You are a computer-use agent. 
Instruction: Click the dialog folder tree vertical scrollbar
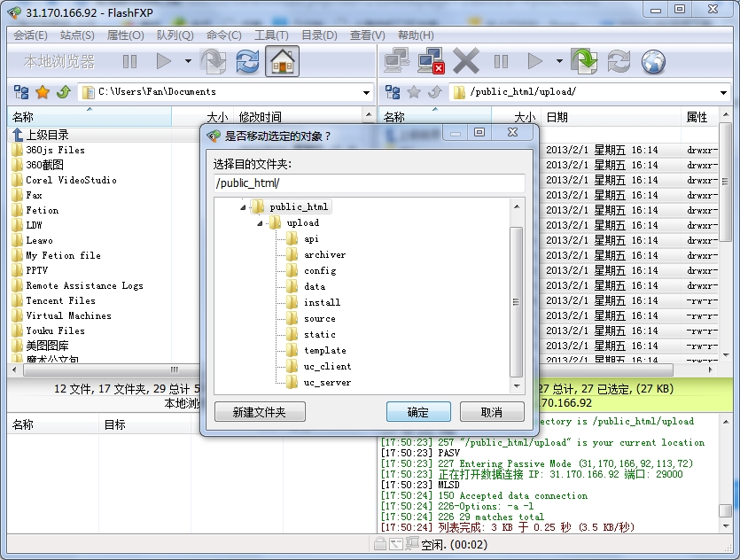click(516, 301)
